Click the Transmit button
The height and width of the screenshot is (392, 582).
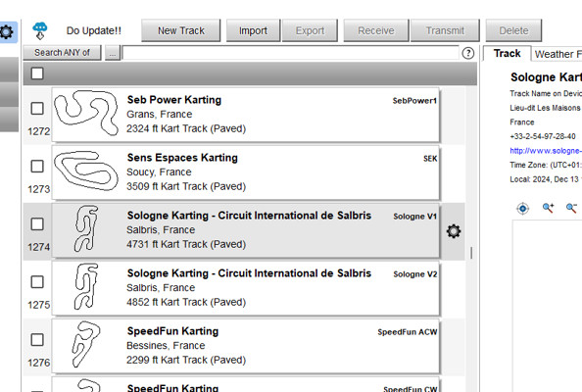pyautogui.click(x=445, y=30)
